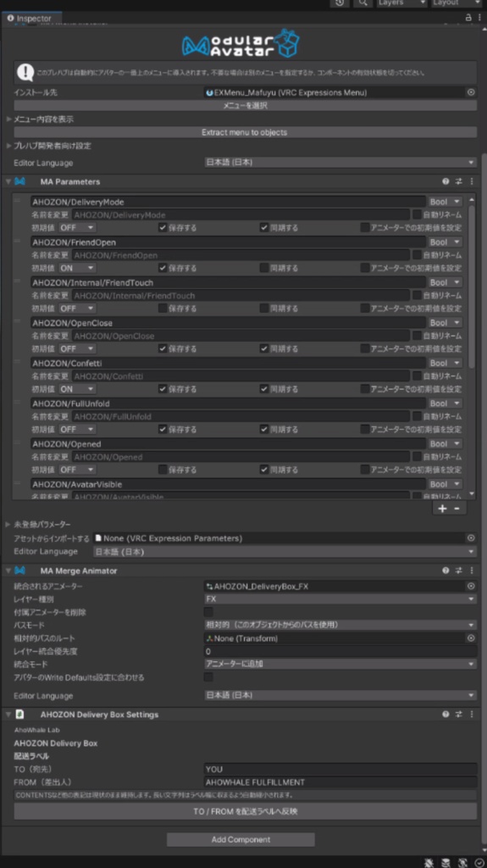
Task: Click the activity checkmark icon in status bar
Action: coord(479,863)
